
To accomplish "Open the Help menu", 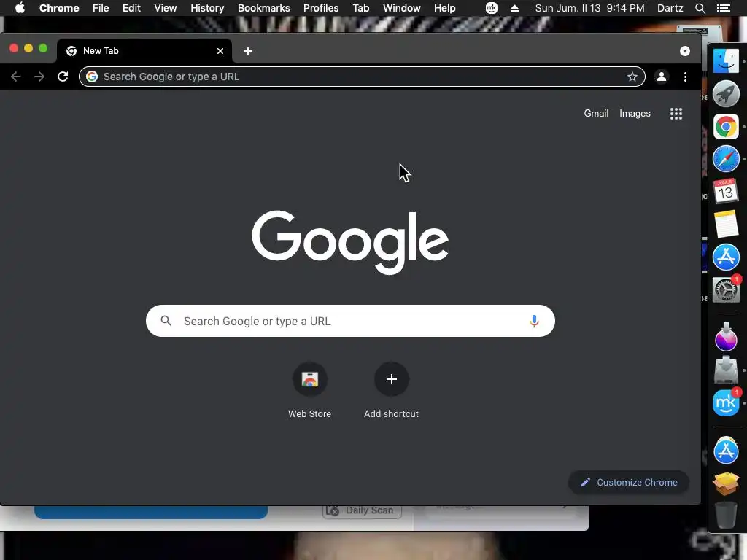I will click(x=444, y=8).
